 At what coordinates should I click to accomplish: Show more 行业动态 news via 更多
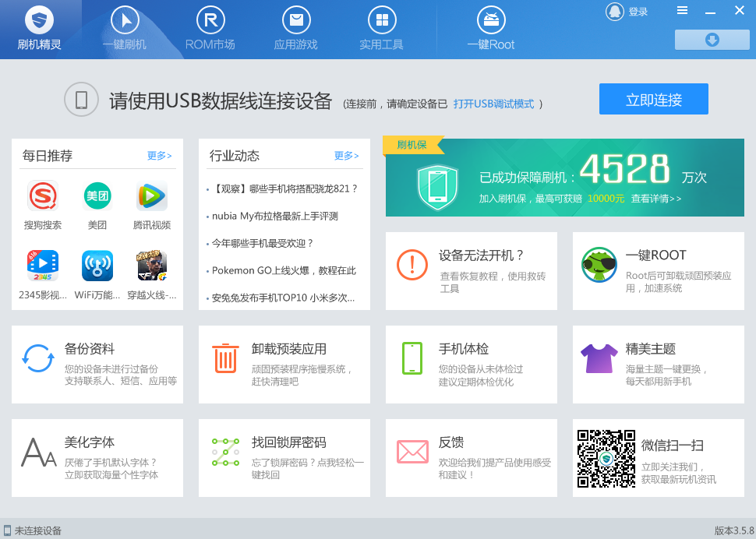coord(347,156)
